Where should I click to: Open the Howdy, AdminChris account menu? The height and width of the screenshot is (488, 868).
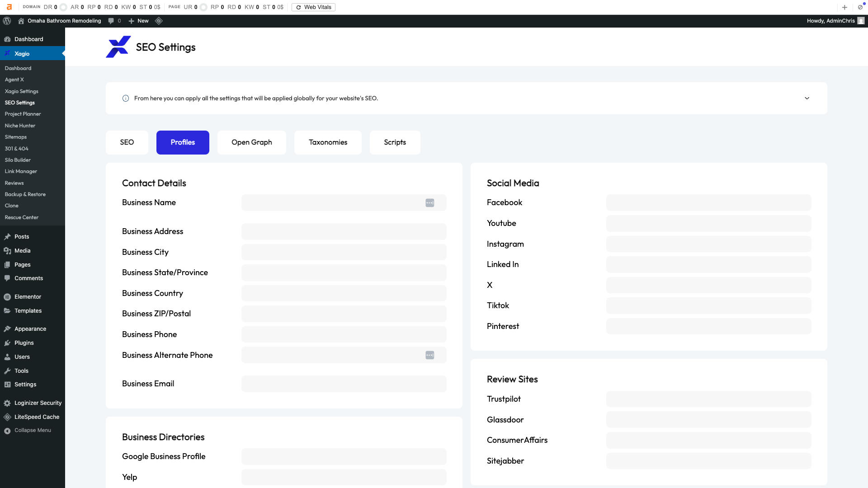(x=835, y=21)
